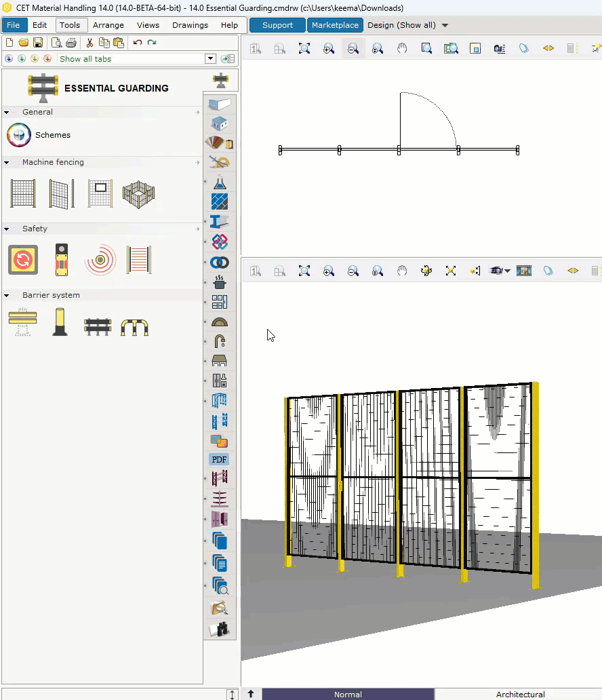The height and width of the screenshot is (700, 602).
Task: Click zoom in within the 2D view toolbar
Action: click(x=328, y=49)
